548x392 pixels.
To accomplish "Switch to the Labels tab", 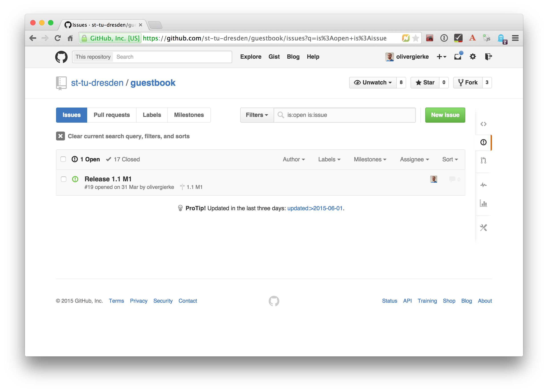I will click(x=152, y=115).
